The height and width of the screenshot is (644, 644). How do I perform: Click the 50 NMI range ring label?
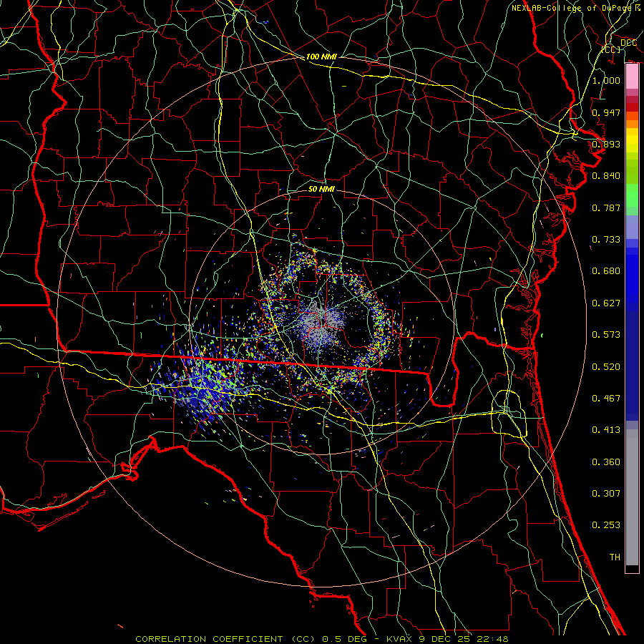[321, 189]
